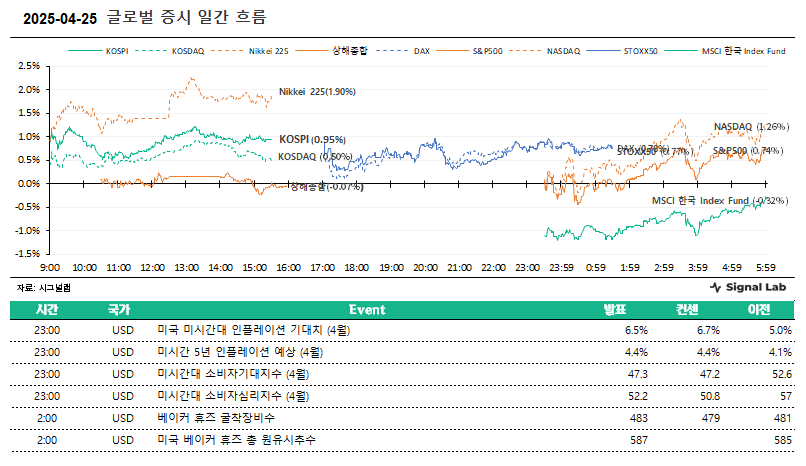The height and width of the screenshot is (466, 806).
Task: Click the source note 자료: 시그널랩
Action: [44, 288]
